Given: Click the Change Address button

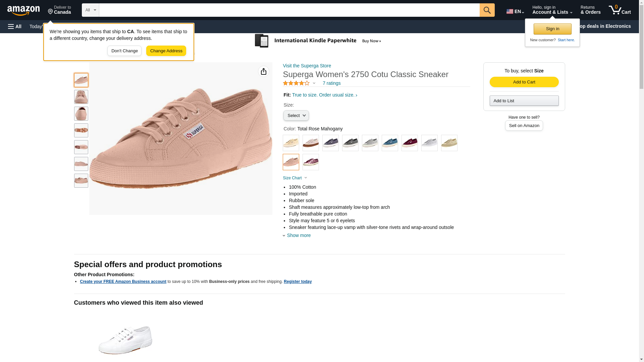Looking at the screenshot, I should point(166,51).
